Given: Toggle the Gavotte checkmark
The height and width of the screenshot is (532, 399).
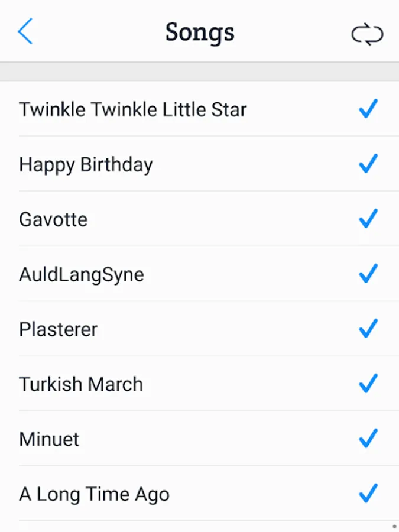Looking at the screenshot, I should coord(368,219).
